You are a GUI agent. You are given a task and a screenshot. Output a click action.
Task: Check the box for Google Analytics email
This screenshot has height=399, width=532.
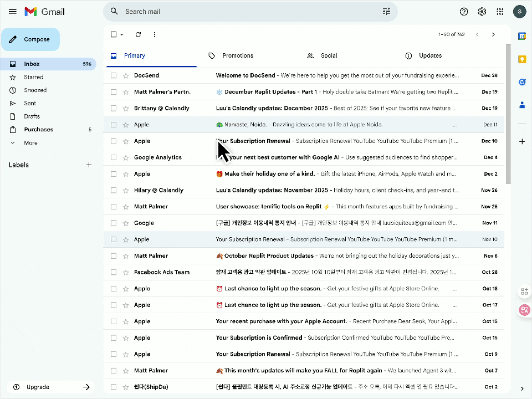[x=114, y=157]
